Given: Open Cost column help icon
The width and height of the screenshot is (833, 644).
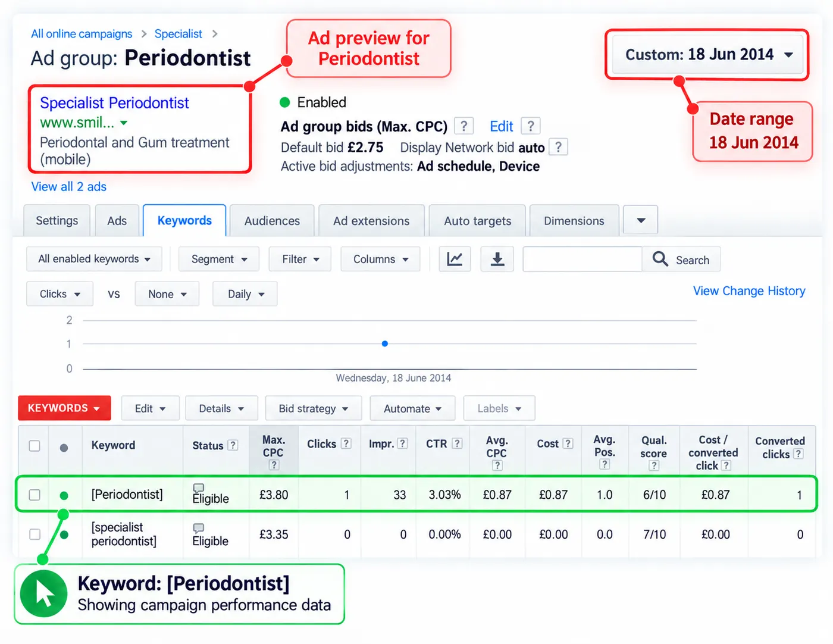Looking at the screenshot, I should pyautogui.click(x=568, y=443).
